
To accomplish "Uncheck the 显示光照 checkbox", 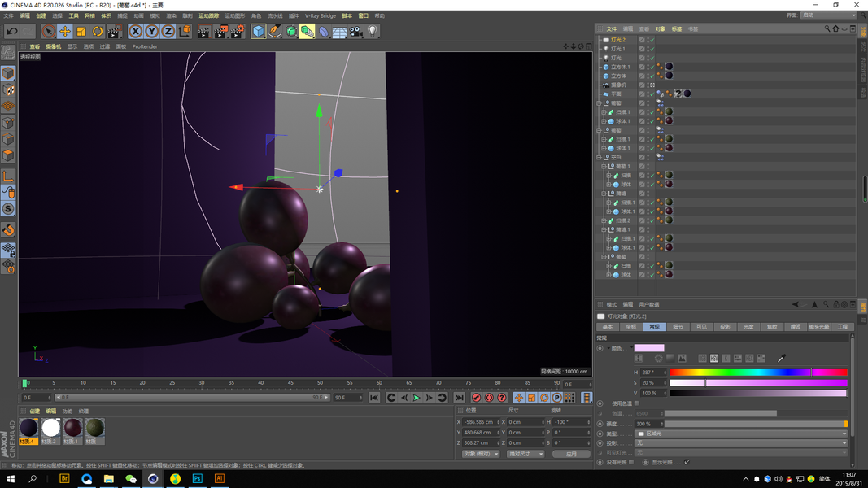I will point(687,462).
